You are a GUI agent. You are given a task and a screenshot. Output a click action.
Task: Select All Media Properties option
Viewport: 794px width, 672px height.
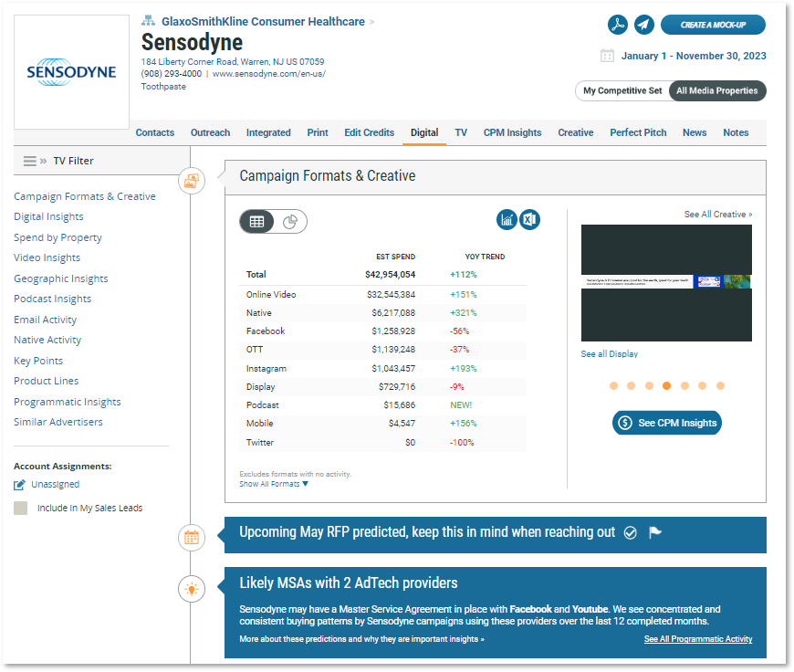click(717, 90)
